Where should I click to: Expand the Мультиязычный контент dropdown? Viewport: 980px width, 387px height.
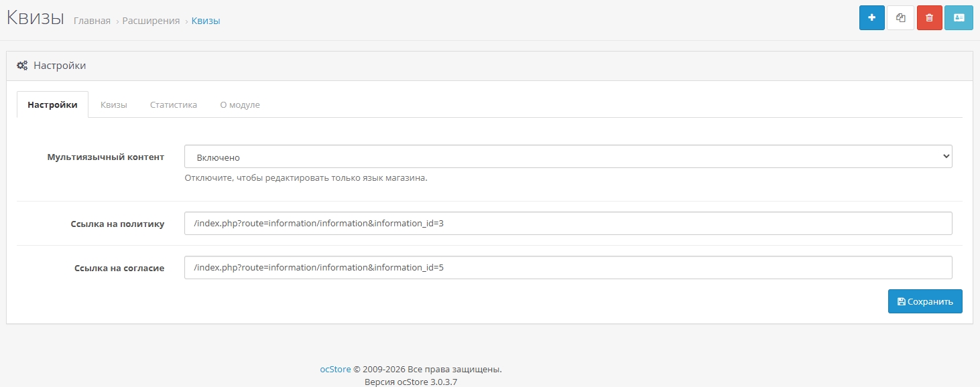click(568, 157)
